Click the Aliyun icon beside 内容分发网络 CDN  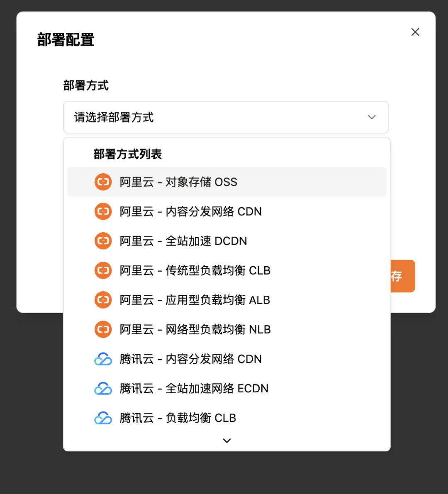coord(103,212)
